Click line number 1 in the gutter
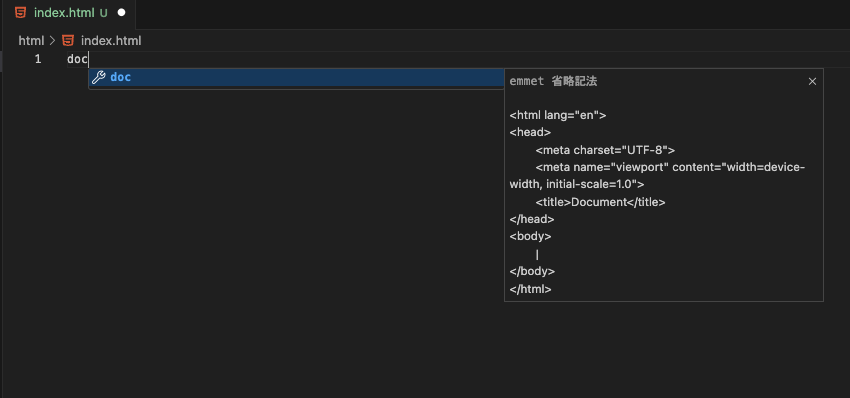The height and width of the screenshot is (398, 850). coord(38,59)
